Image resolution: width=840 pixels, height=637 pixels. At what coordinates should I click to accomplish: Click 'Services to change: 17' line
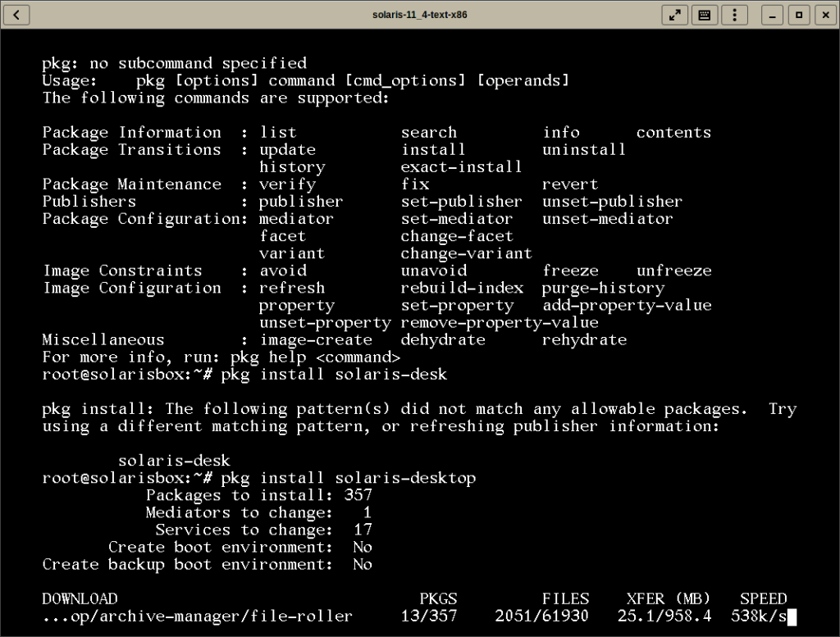click(x=263, y=530)
